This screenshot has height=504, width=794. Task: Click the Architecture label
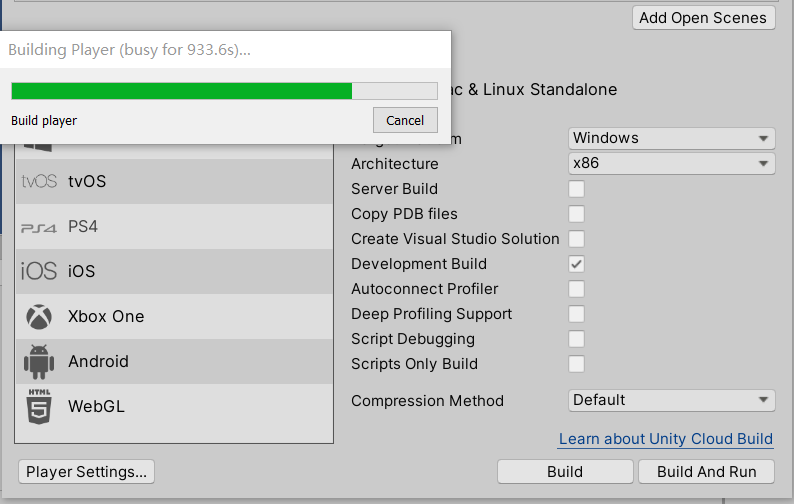tap(395, 164)
